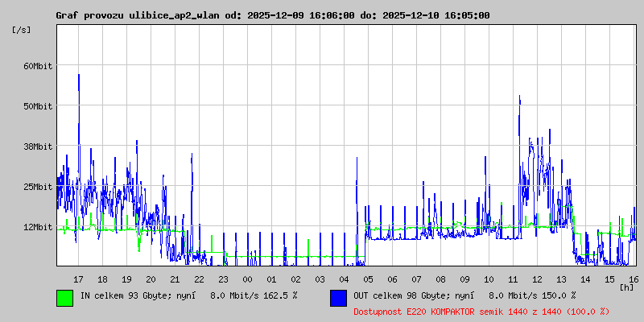Viewport: 644px width, 322px height.
Task: Select hour 11 on the time axis
Action: point(513,279)
